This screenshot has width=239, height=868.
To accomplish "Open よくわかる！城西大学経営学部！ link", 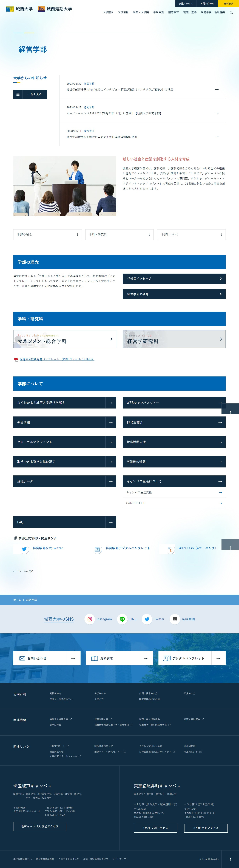I will click(x=65, y=403).
